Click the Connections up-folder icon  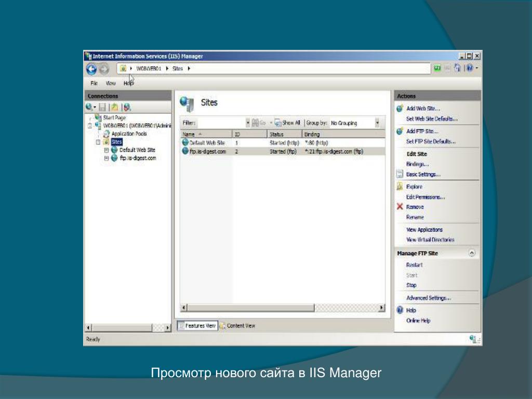tap(115, 107)
